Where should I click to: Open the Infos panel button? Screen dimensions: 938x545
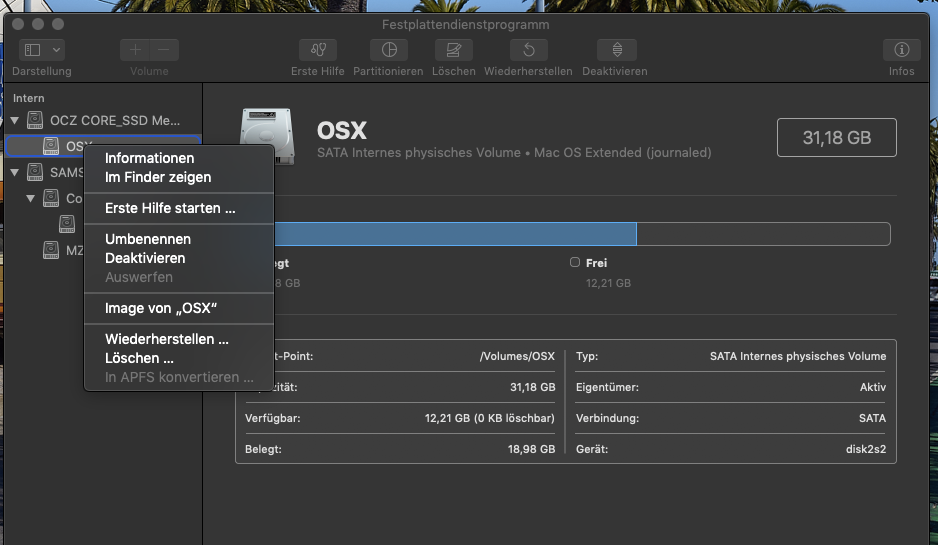tap(901, 50)
